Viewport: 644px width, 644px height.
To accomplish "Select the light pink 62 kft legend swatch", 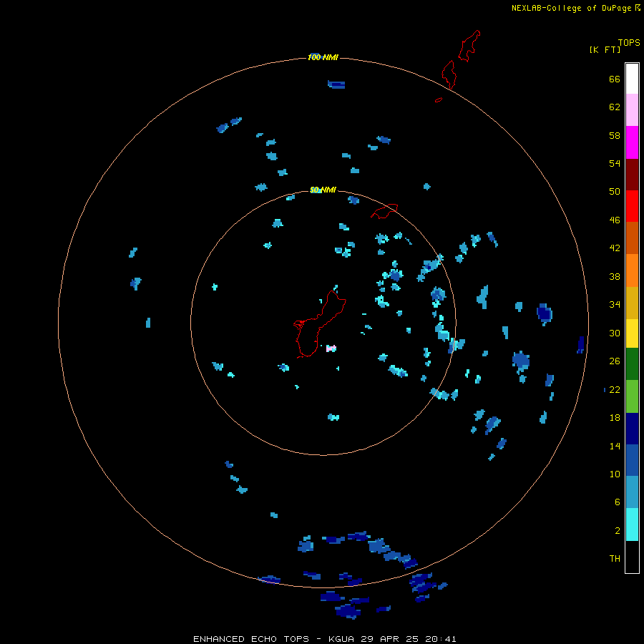I will point(632,109).
